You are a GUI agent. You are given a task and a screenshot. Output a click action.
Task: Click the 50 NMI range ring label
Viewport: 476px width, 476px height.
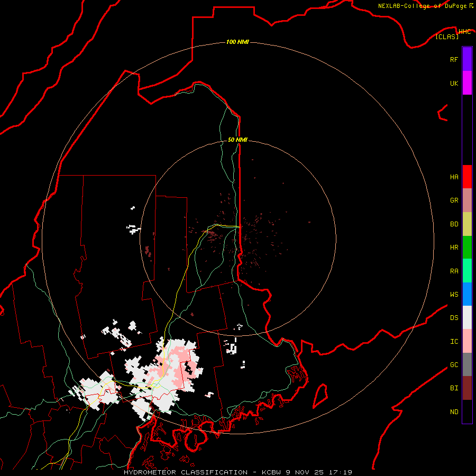tap(237, 140)
